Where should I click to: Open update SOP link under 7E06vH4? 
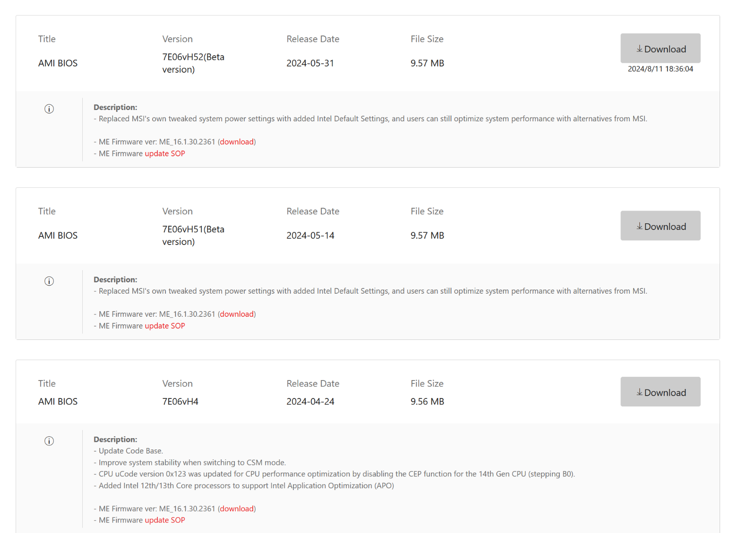tap(165, 520)
